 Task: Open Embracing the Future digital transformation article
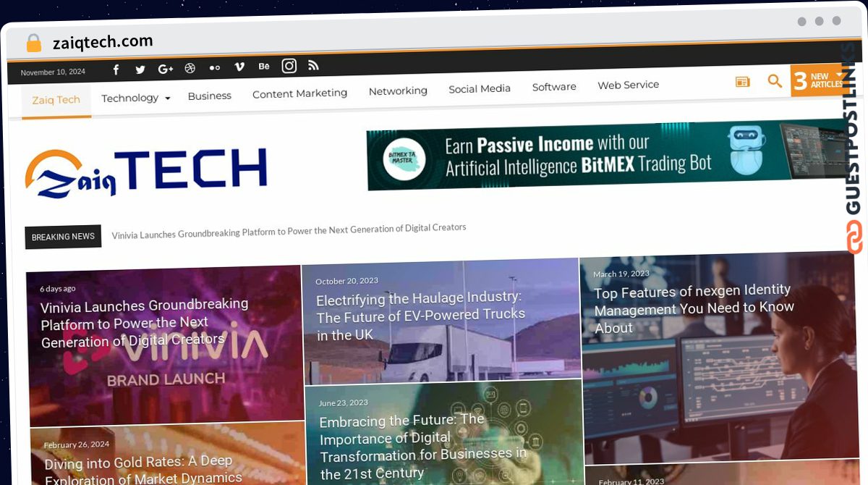point(423,447)
